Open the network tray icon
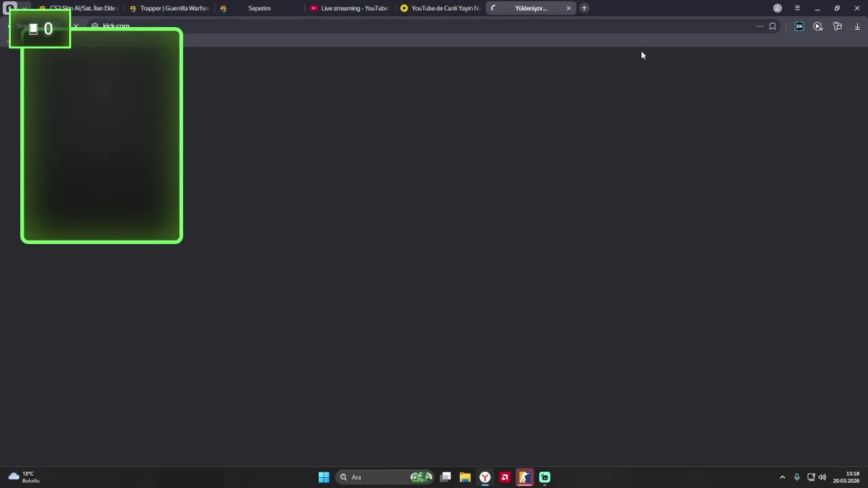The image size is (868, 488). [x=811, y=477]
